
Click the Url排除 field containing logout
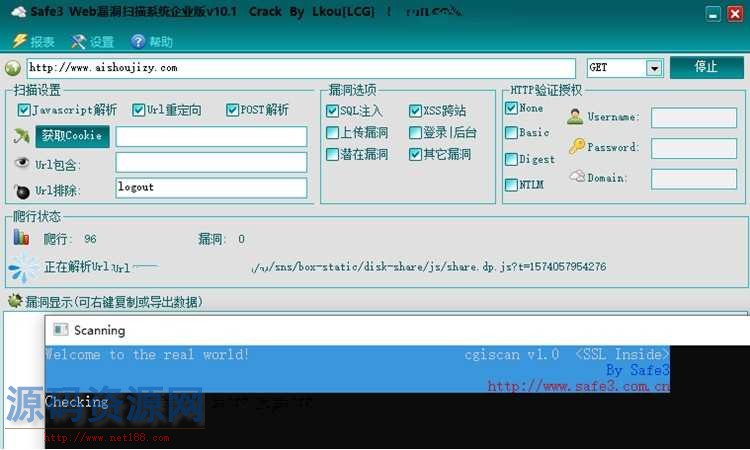click(x=211, y=188)
